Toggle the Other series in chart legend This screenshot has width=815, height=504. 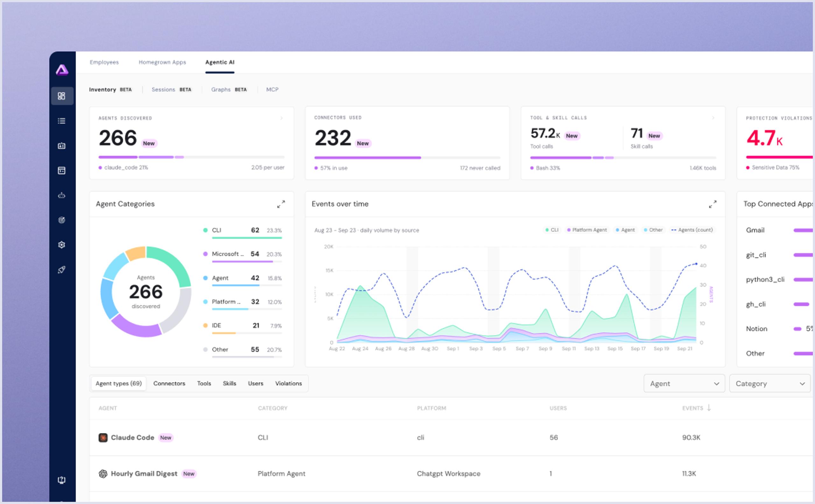coord(653,230)
